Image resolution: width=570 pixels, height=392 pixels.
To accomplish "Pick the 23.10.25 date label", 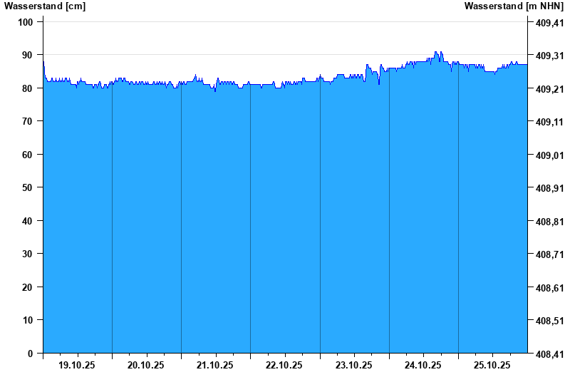I will pyautogui.click(x=353, y=365).
